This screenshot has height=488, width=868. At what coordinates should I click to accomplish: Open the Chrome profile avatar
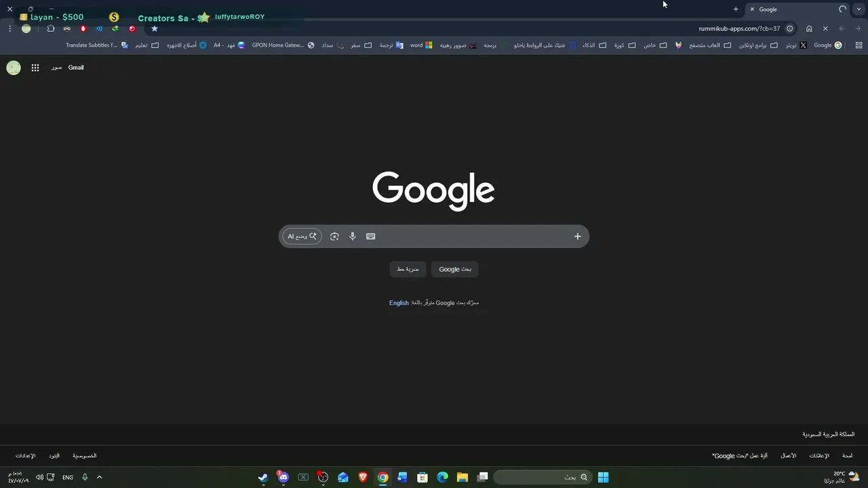coord(26,28)
